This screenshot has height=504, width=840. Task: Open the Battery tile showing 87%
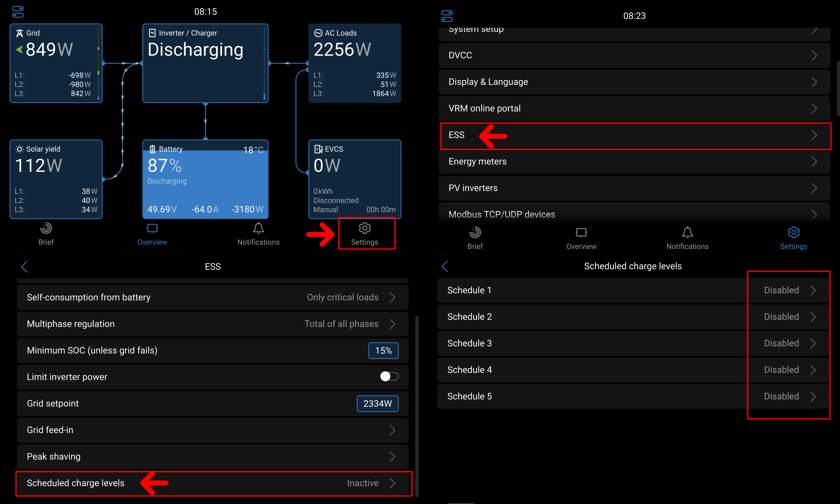(x=205, y=179)
